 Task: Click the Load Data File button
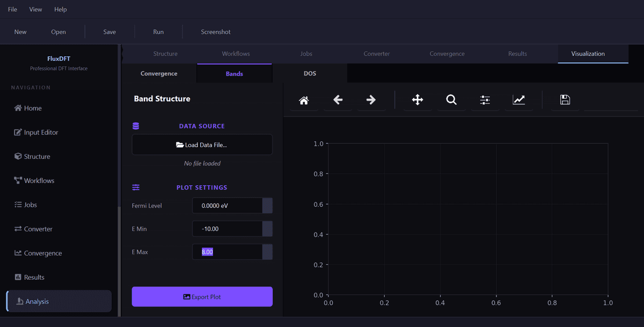tap(202, 145)
